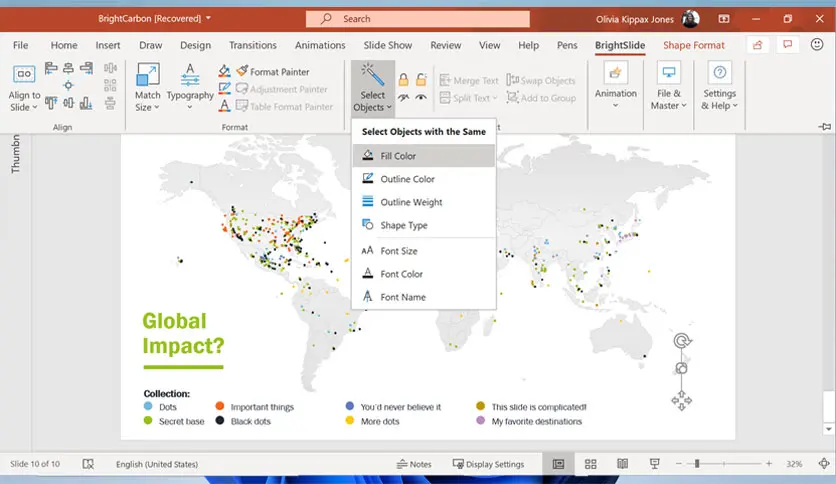Click the Merge Text icon button
The width and height of the screenshot is (836, 484).
469,80
